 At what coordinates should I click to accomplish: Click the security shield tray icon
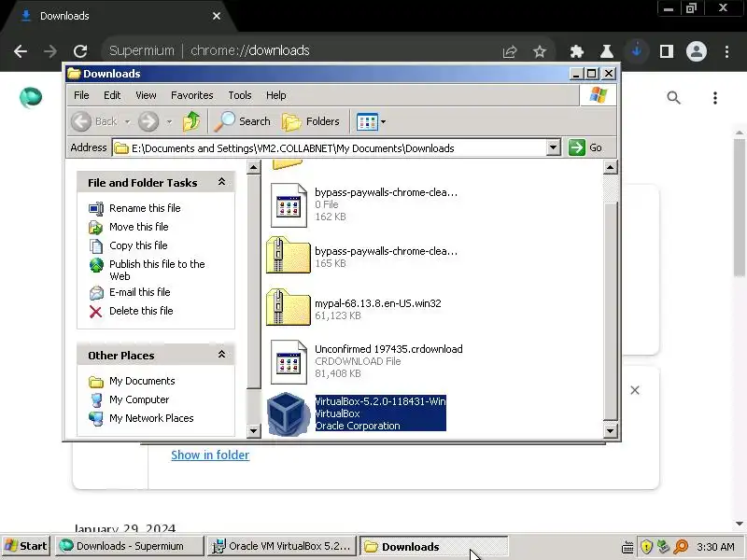(646, 546)
